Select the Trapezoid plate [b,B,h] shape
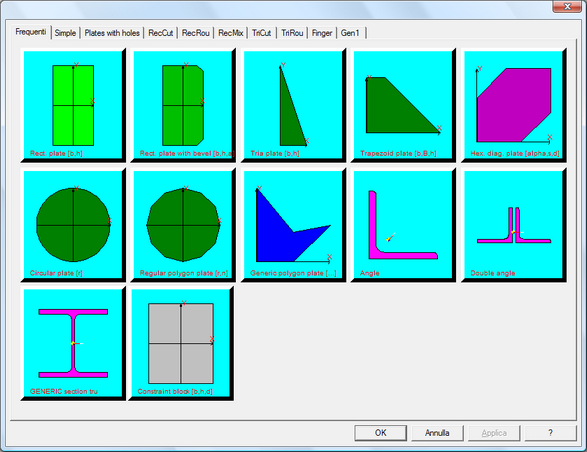This screenshot has width=587, height=452. pos(403,105)
